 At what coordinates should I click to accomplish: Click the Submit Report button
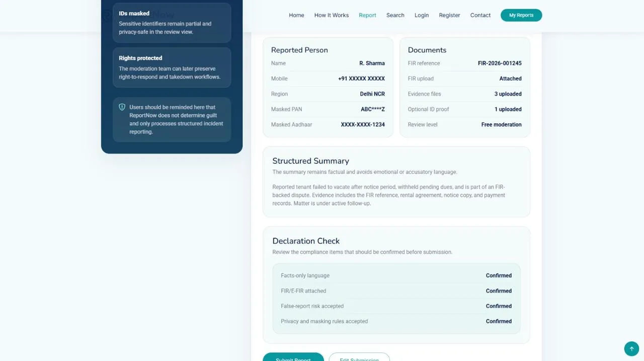pyautogui.click(x=293, y=356)
